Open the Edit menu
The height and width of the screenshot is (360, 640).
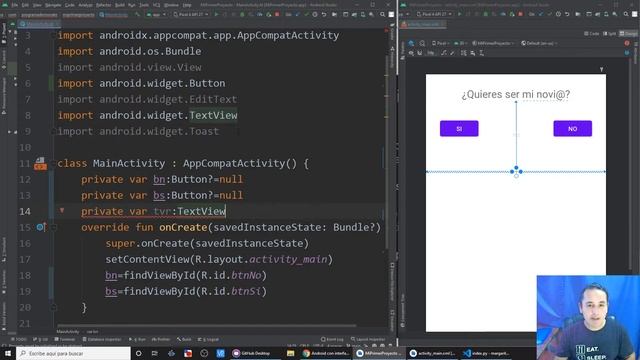(x=25, y=5)
